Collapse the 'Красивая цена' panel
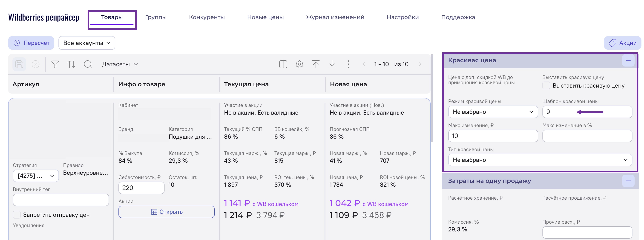Screen dimensions: 644x240 tap(628, 60)
